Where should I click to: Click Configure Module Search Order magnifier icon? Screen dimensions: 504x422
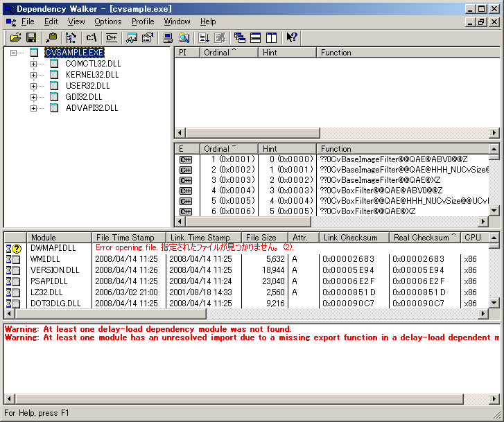click(x=184, y=37)
